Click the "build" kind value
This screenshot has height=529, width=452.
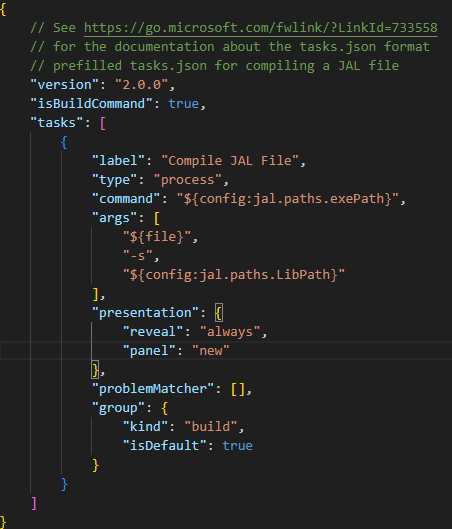211,427
